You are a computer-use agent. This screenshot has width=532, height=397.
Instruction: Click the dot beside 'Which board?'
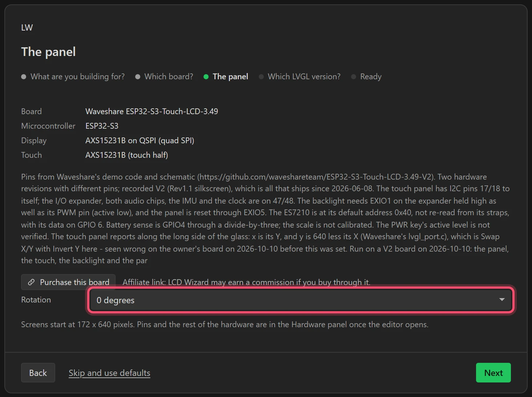click(x=138, y=77)
